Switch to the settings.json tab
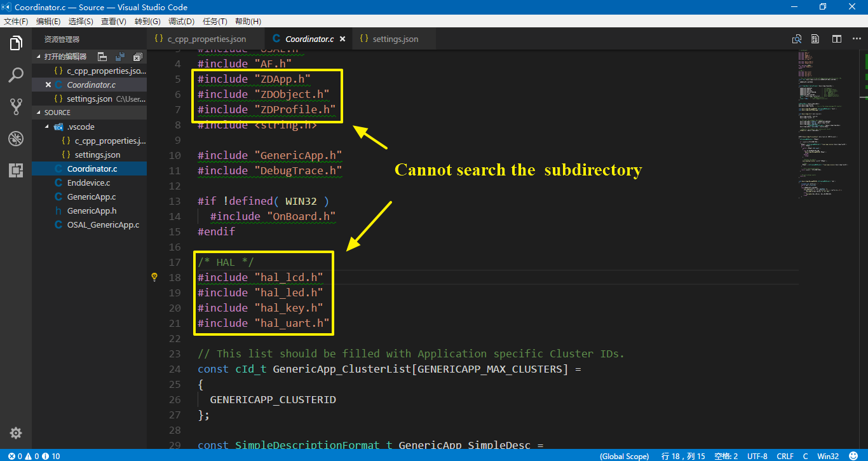 (x=392, y=39)
